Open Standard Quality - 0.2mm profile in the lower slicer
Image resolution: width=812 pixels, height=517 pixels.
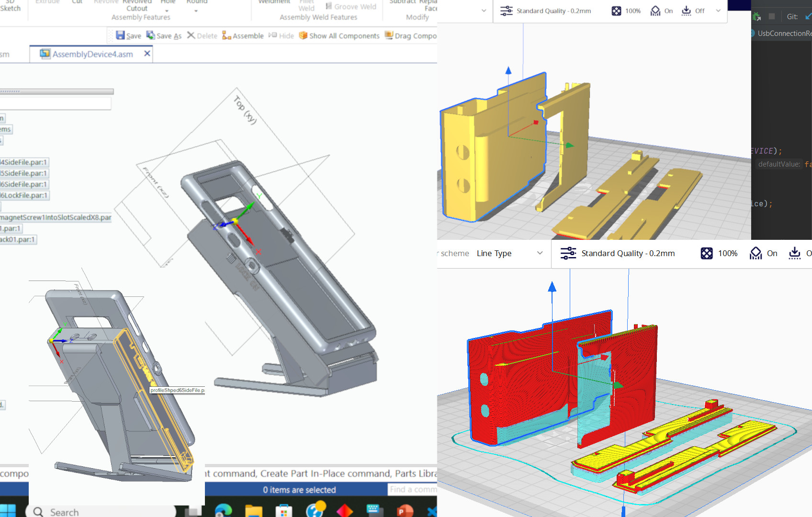[618, 253]
